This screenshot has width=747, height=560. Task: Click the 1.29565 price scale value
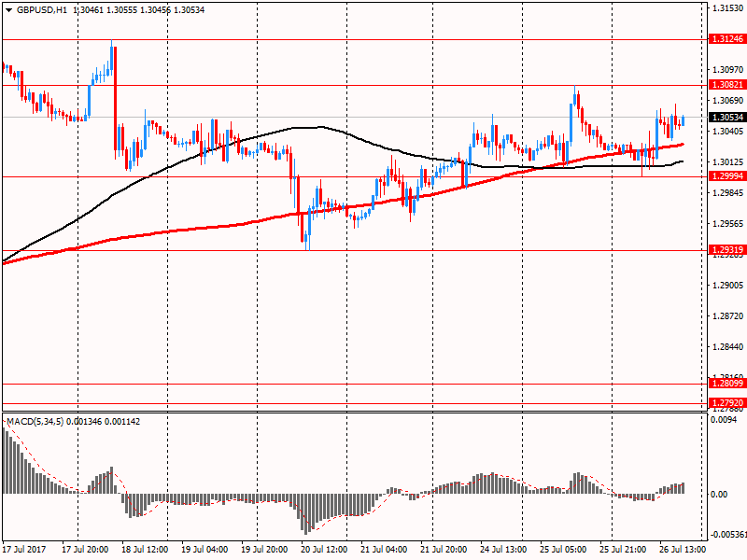pos(728,223)
